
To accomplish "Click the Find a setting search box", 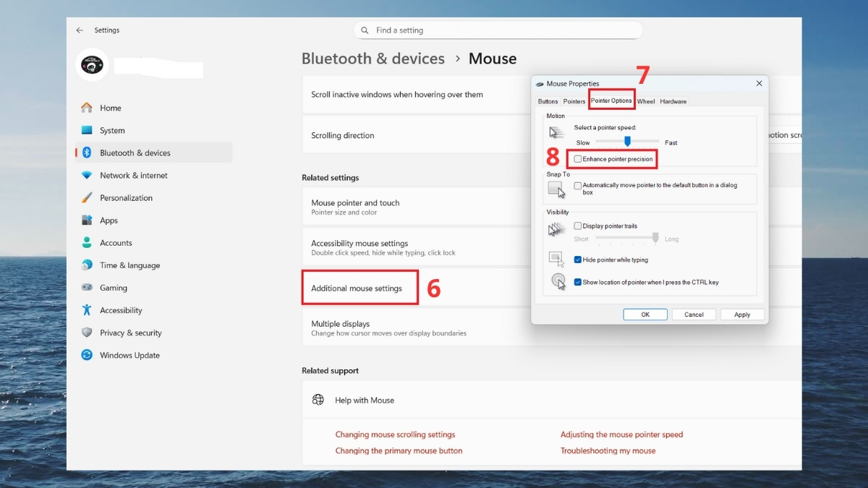I will (499, 30).
